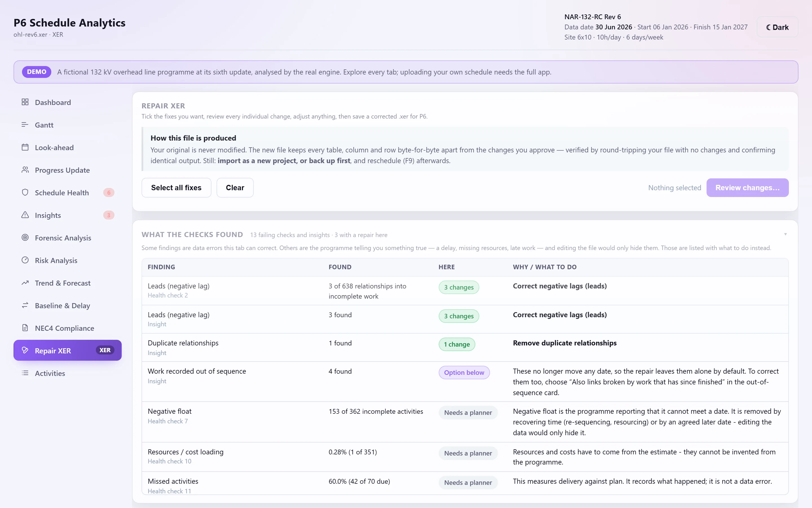Open the Forensic Analysis tab

67,238
